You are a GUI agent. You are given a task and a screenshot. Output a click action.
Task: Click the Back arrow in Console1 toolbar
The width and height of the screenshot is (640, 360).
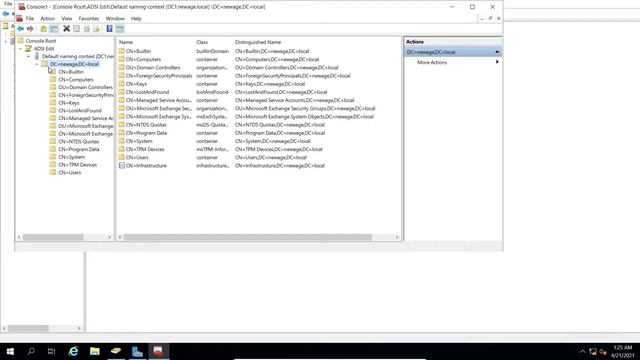point(20,29)
